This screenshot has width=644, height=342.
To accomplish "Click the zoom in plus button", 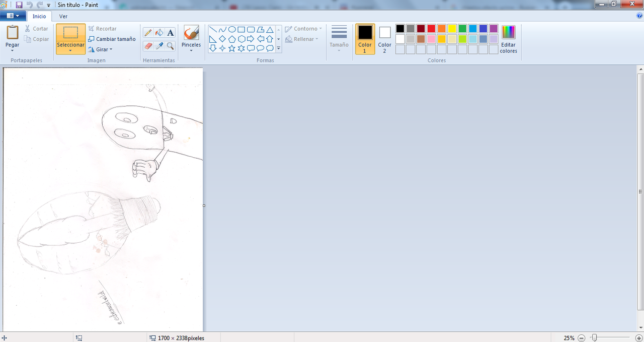I will [x=639, y=338].
